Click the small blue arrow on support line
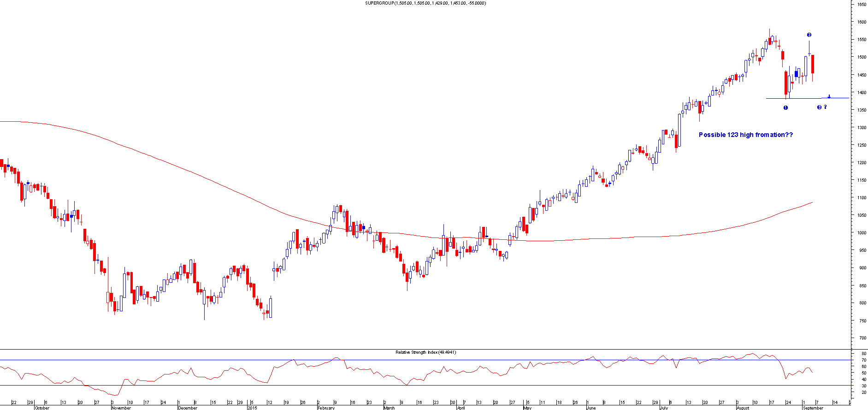Screen dimensions: 868x410 pos(829,97)
